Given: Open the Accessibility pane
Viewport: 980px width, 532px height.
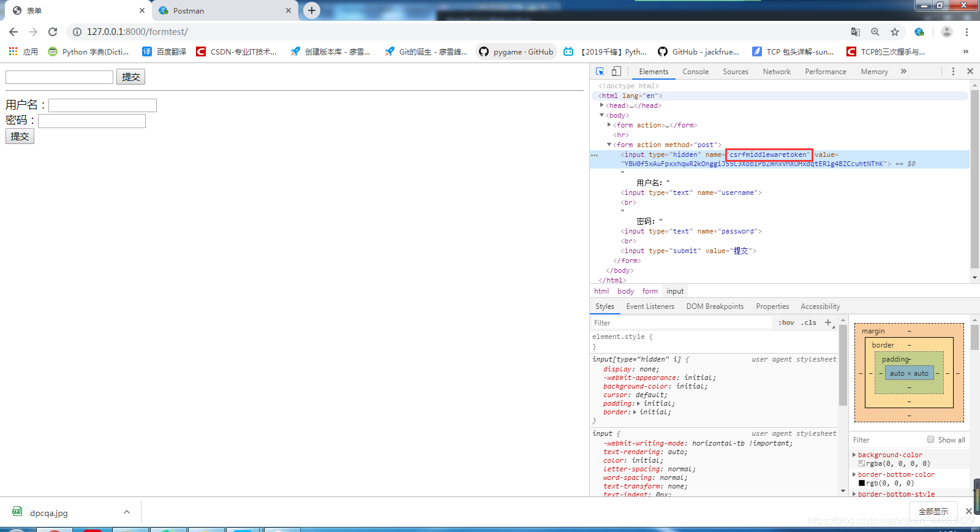Looking at the screenshot, I should (820, 306).
